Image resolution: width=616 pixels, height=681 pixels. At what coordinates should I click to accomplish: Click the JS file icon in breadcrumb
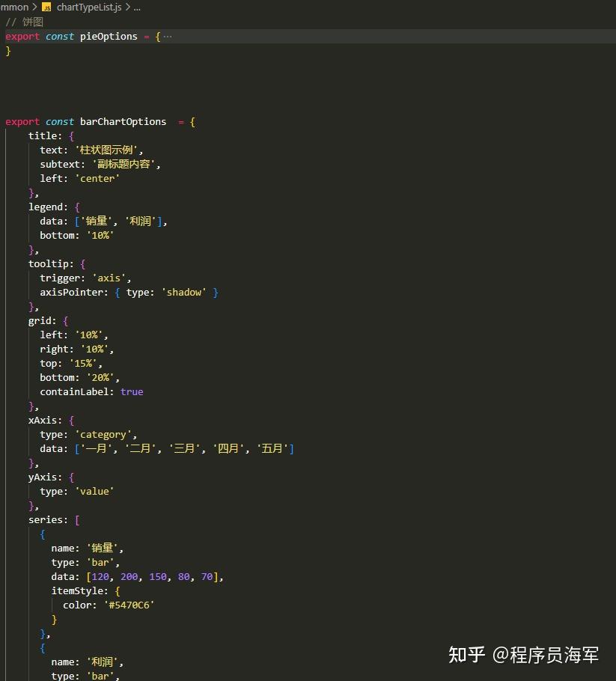pos(46,7)
